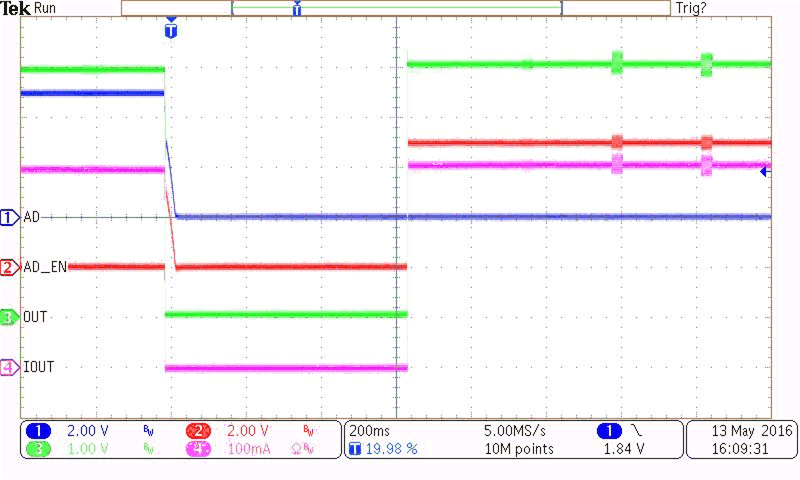The height and width of the screenshot is (480, 800).
Task: Click the 10M points record length readout
Action: 519,449
